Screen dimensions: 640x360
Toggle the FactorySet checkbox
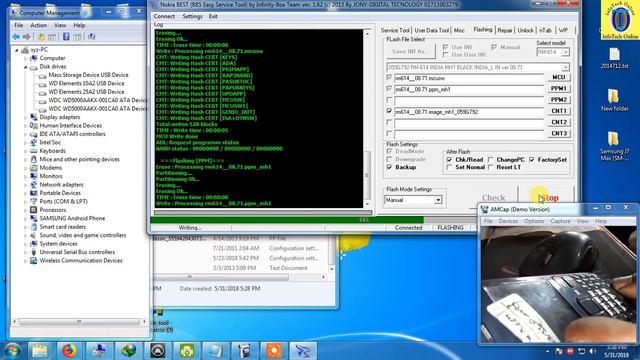532,160
